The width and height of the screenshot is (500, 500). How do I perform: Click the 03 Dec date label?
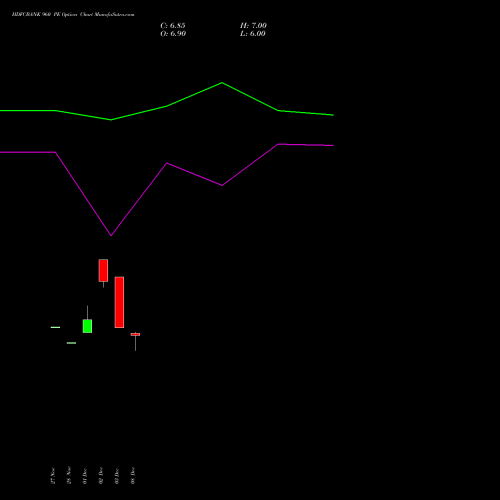117,476
